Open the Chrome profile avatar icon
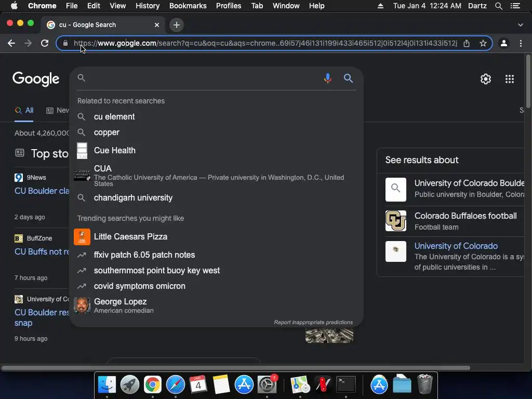The width and height of the screenshot is (532, 399). coord(504,43)
